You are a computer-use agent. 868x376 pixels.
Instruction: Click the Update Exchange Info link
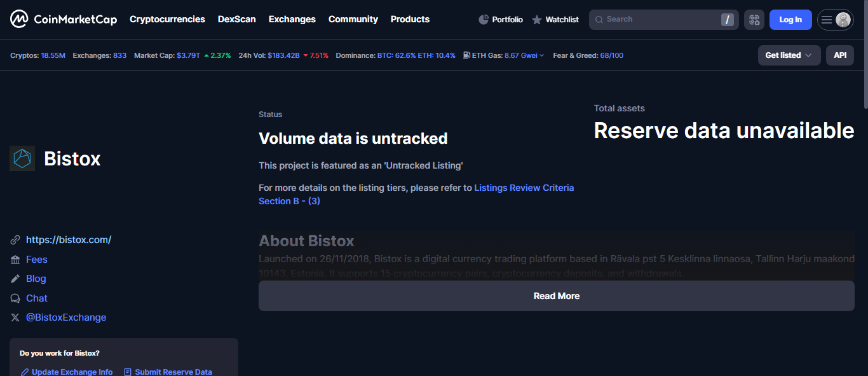pos(72,372)
